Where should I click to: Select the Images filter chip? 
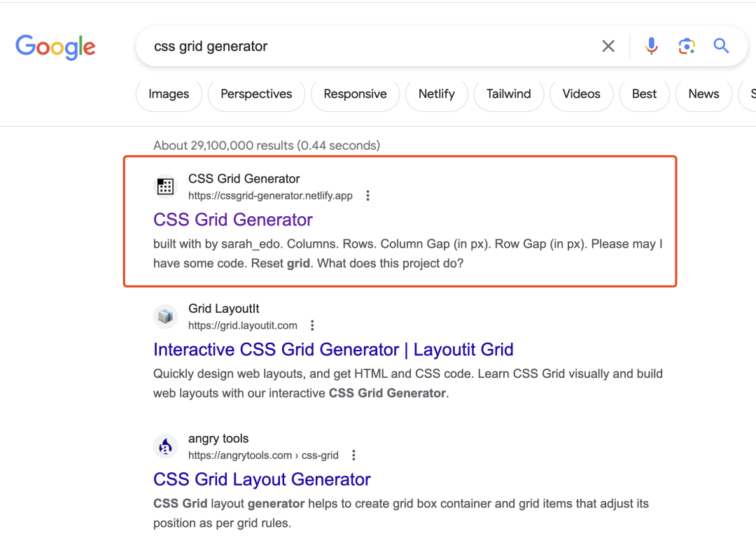169,94
